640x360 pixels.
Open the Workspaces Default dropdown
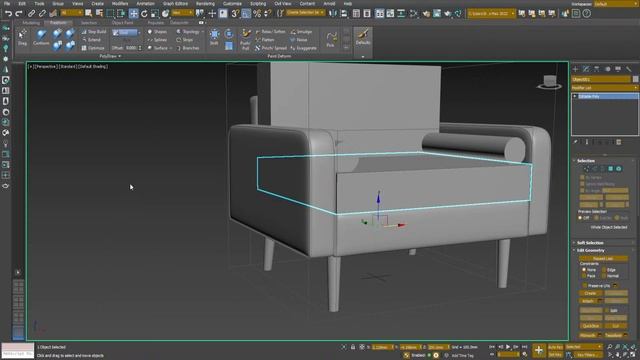(615, 4)
